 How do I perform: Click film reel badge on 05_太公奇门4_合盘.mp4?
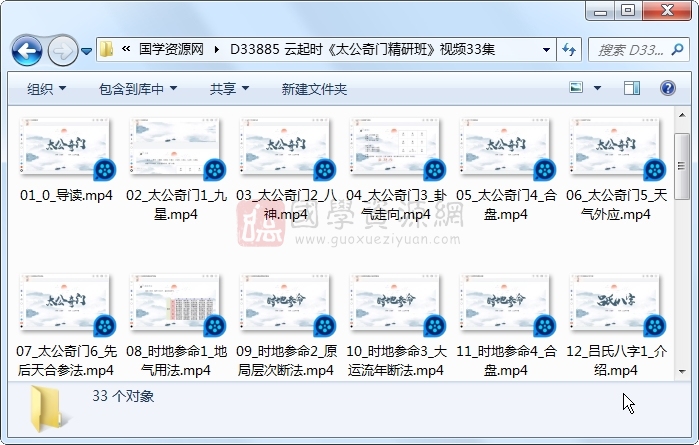click(545, 170)
